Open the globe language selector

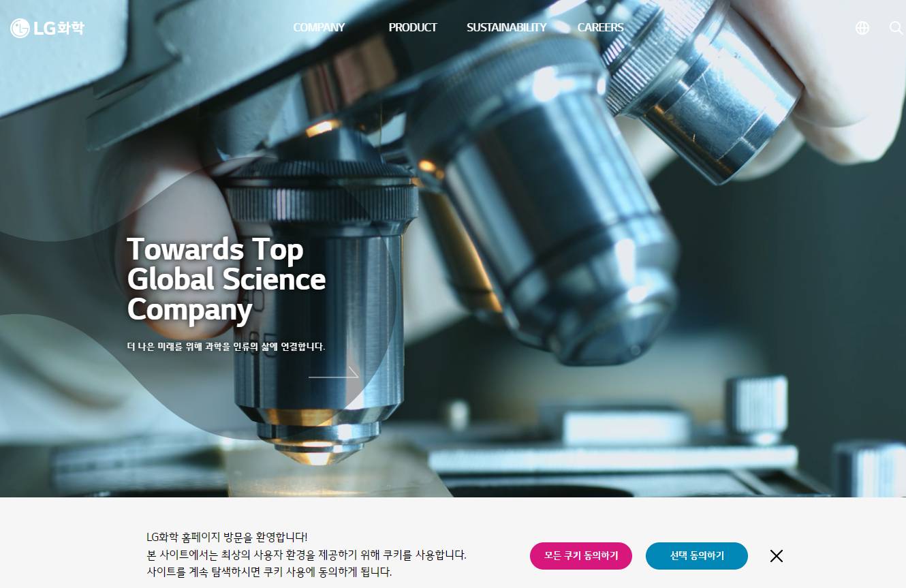click(x=862, y=28)
